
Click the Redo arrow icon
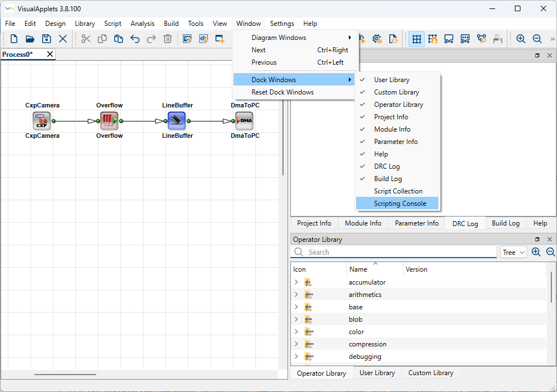tap(151, 39)
